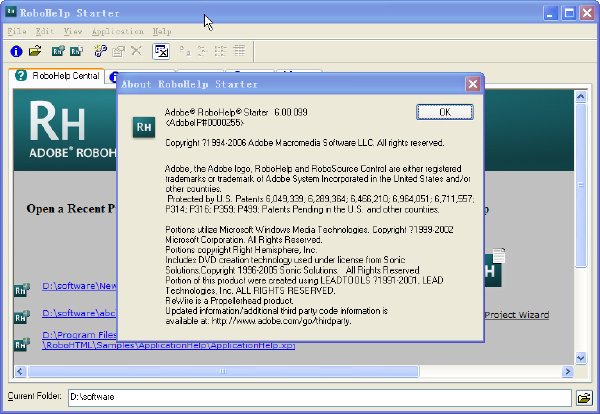Image resolution: width=600 pixels, height=414 pixels.
Task: Toggle the highlighted window-with-X toolbar button
Action: 161,51
